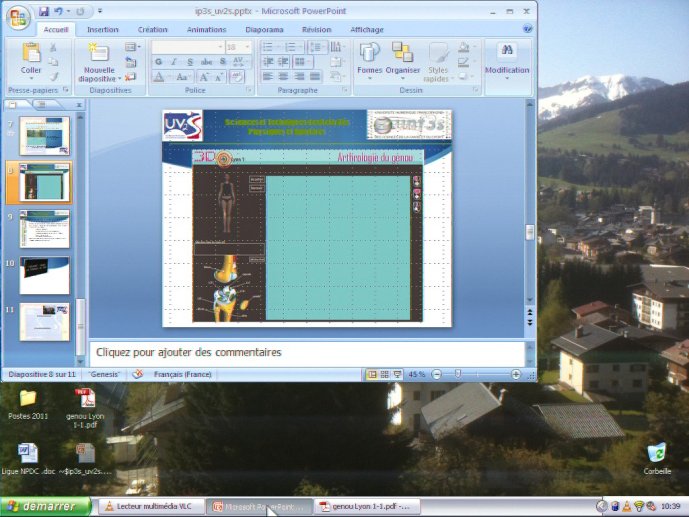Open Paragraphe dialog launcher
The height and width of the screenshot is (517, 689).
point(344,90)
